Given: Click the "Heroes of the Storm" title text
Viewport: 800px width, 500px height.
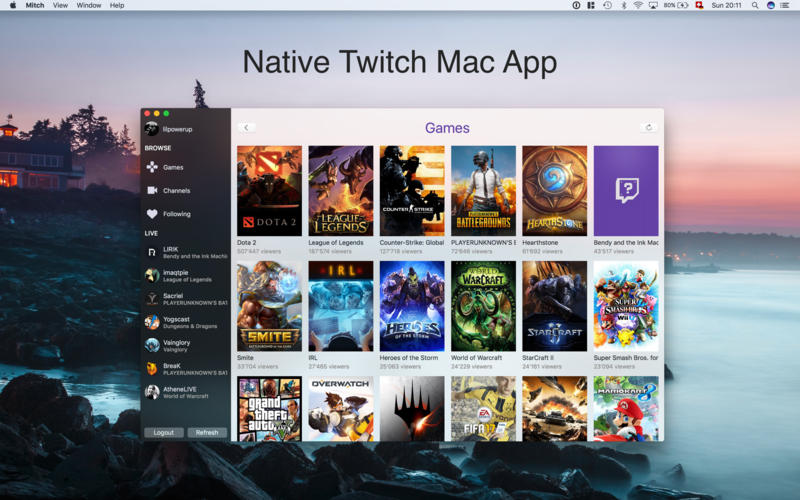Looking at the screenshot, I should coord(409,358).
